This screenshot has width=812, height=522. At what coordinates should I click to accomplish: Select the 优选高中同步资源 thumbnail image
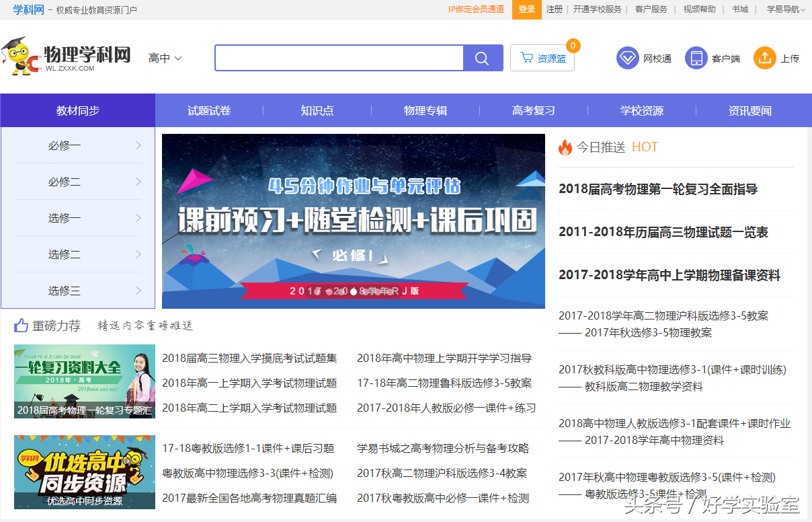[85, 472]
